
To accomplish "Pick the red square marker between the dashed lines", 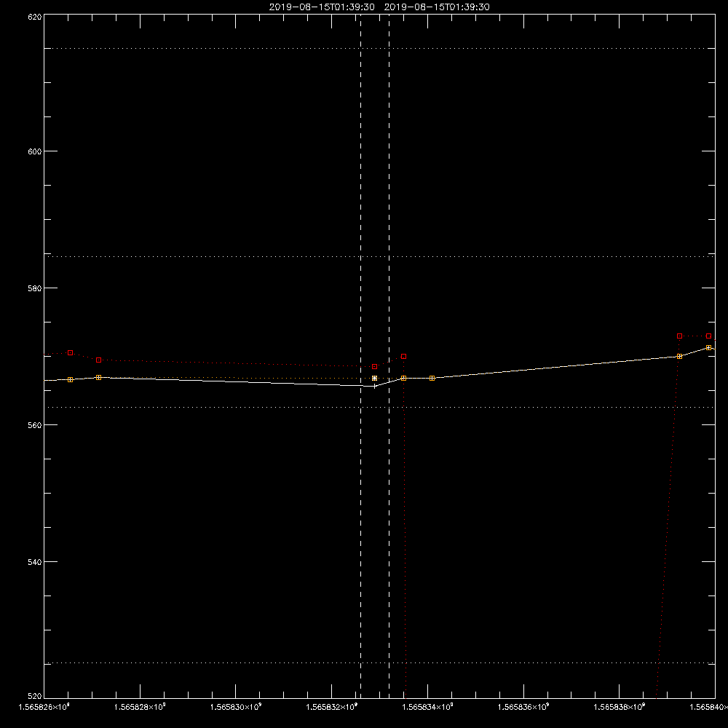I will tap(375, 367).
